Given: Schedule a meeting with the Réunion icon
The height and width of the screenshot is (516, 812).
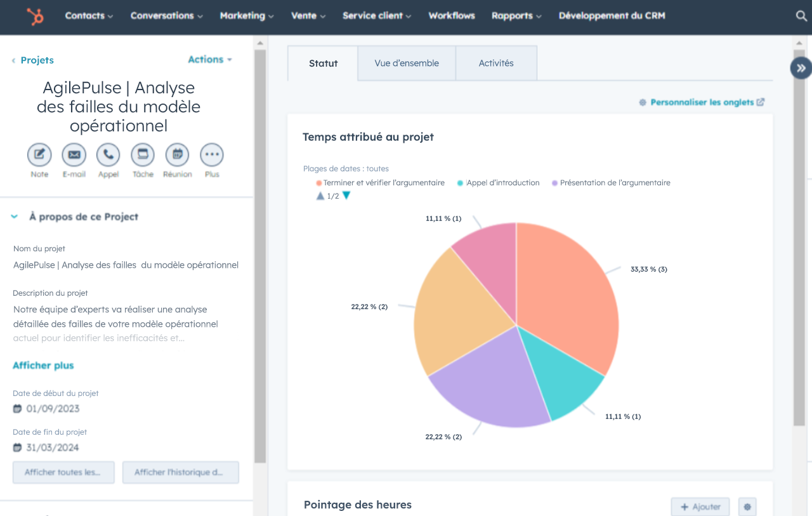Looking at the screenshot, I should pos(177,155).
